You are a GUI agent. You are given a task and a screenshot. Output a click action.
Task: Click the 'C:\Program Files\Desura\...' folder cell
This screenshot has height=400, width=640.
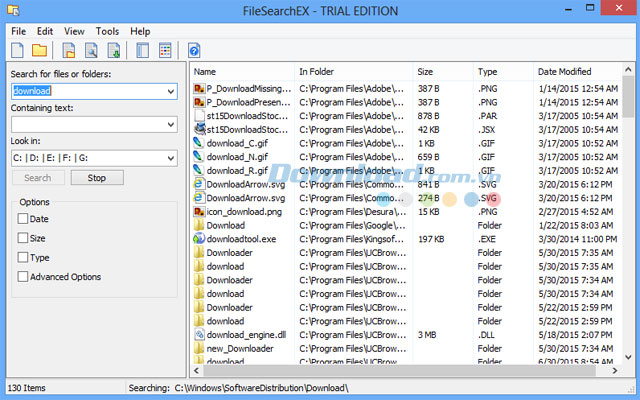point(353,212)
